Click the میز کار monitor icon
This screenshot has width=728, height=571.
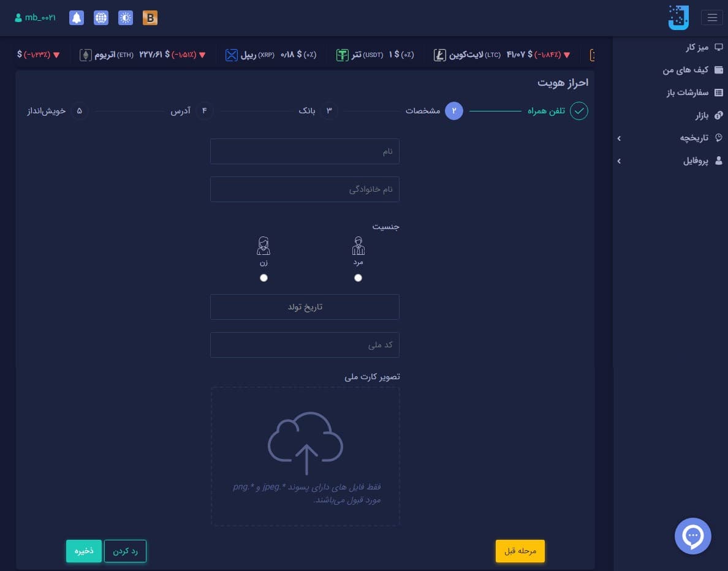click(719, 47)
